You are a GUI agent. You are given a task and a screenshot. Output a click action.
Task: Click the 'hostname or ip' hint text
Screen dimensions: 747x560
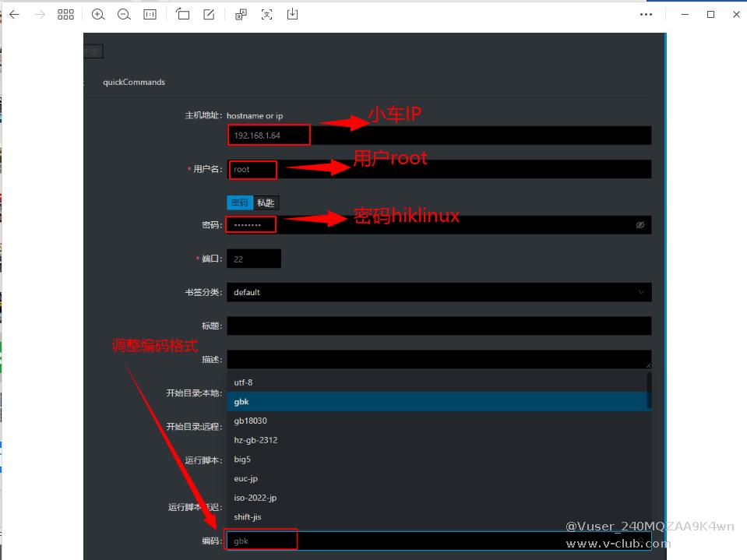255,116
